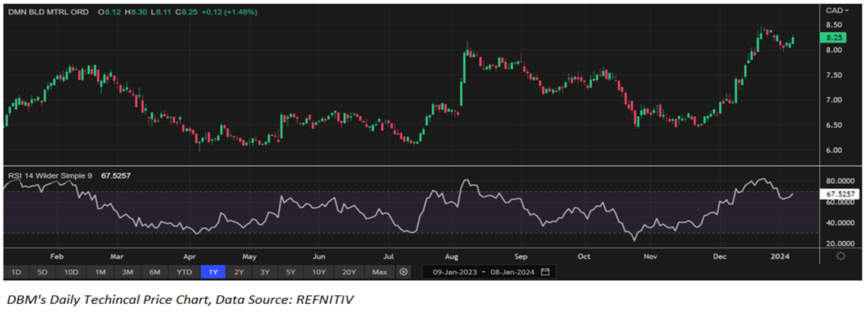The height and width of the screenshot is (312, 868).
Task: Click the calendar icon in date range box
Action: click(544, 272)
